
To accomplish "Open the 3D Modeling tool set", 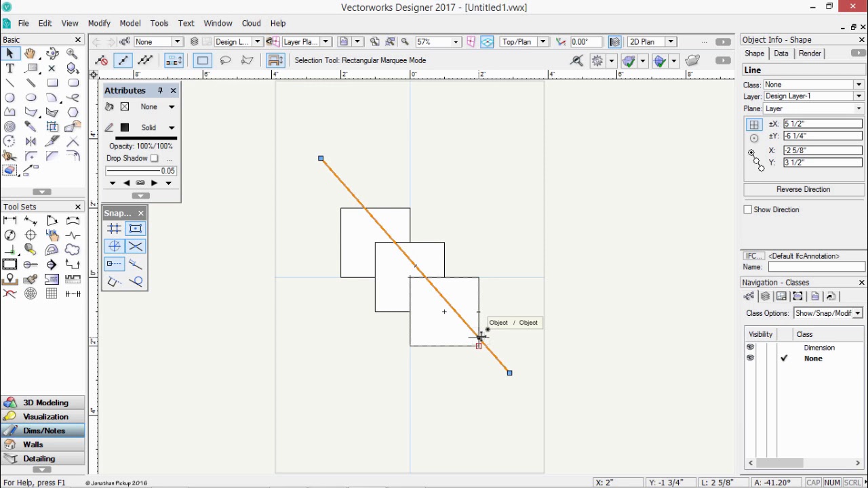I will (x=43, y=403).
